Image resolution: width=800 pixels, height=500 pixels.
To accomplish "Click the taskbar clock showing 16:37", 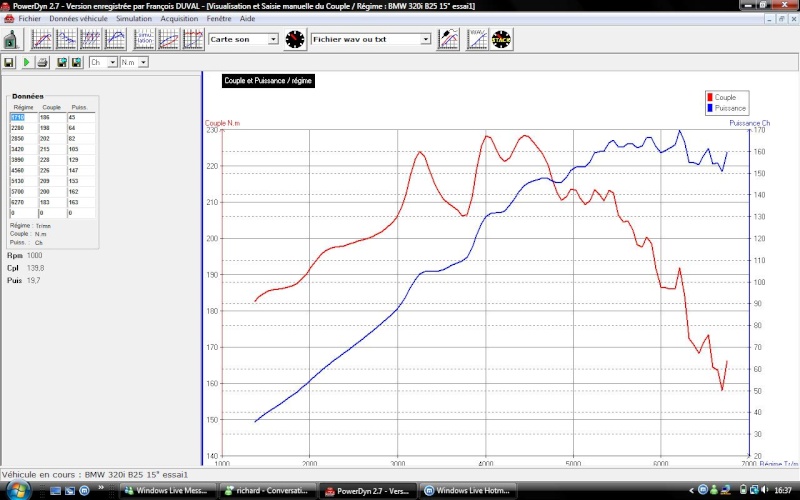I will click(x=783, y=490).
